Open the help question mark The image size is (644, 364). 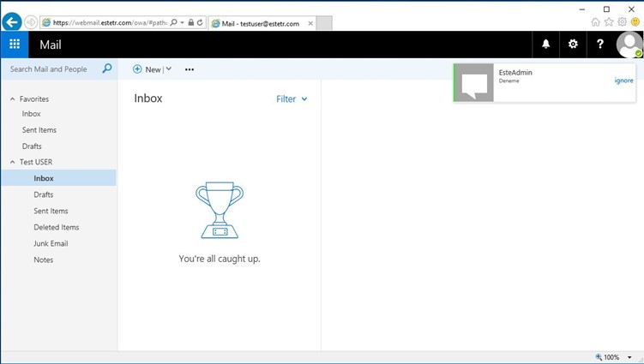[x=600, y=44]
